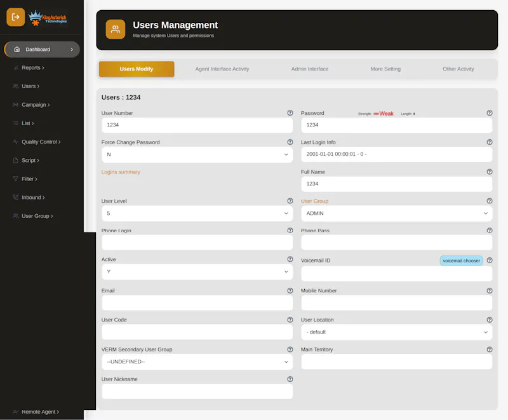Click the Inbound phone icon
The width and height of the screenshot is (508, 420).
[x=15, y=198]
